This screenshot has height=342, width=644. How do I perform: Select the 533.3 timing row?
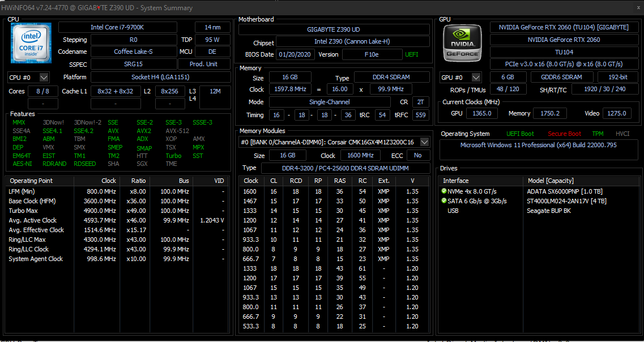tap(334, 326)
